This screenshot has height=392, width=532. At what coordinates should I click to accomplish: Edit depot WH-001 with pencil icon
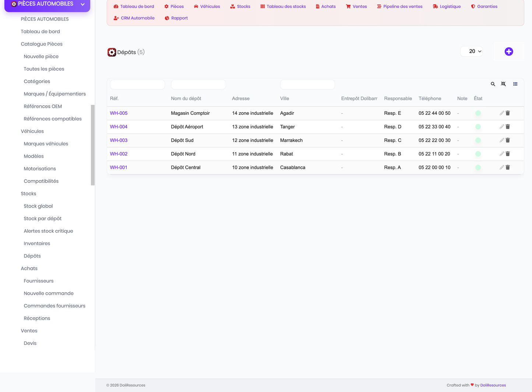pos(501,167)
